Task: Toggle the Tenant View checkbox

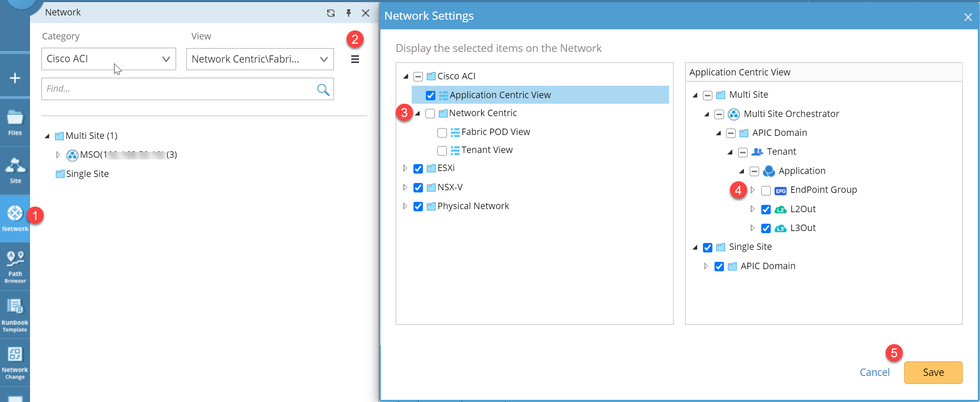Action: pyautogui.click(x=442, y=150)
